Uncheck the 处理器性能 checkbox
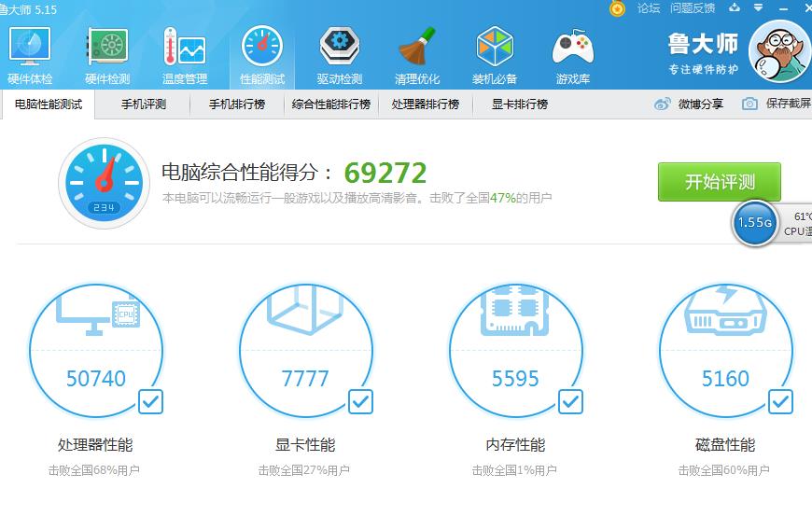Viewport: 812px width, 516px height. click(x=150, y=401)
